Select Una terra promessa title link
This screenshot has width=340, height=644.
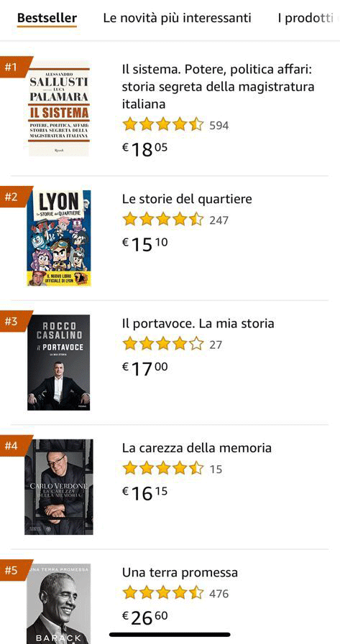point(180,572)
